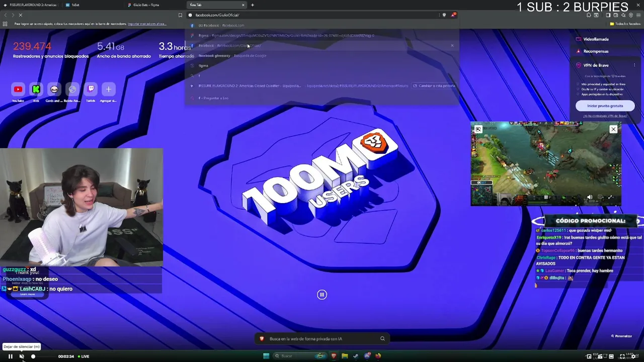Open the Cards and Roleta shortcut tile

point(54,89)
